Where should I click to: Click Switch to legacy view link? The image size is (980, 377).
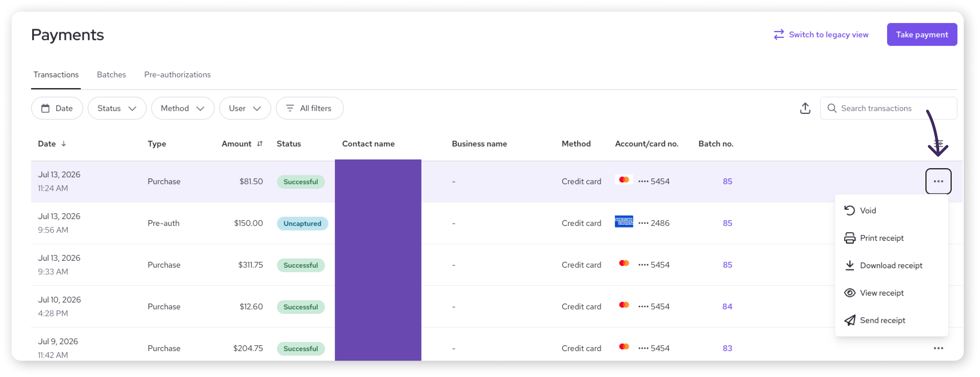click(821, 35)
